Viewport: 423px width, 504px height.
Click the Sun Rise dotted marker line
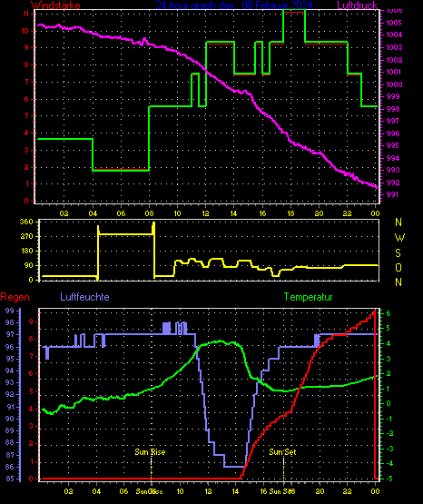pyautogui.click(x=151, y=469)
